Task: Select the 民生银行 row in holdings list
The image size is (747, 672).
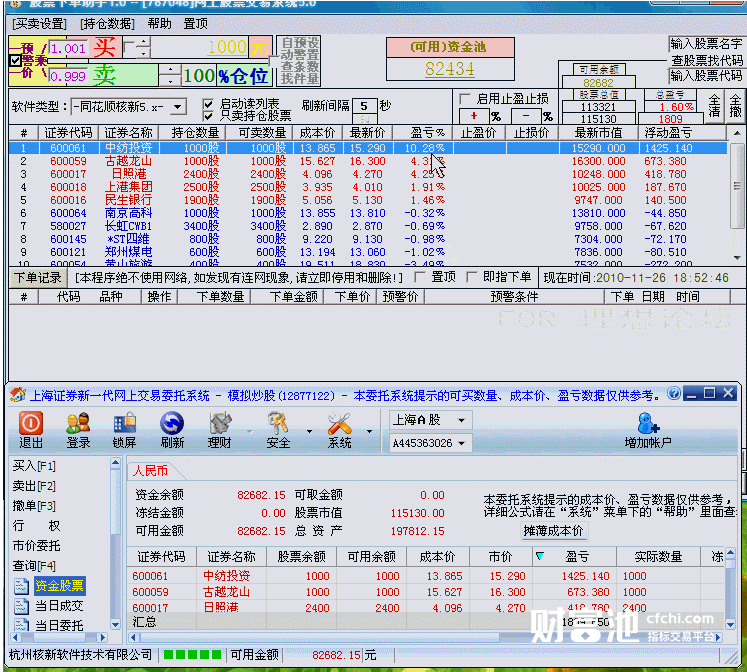Action: click(368, 200)
